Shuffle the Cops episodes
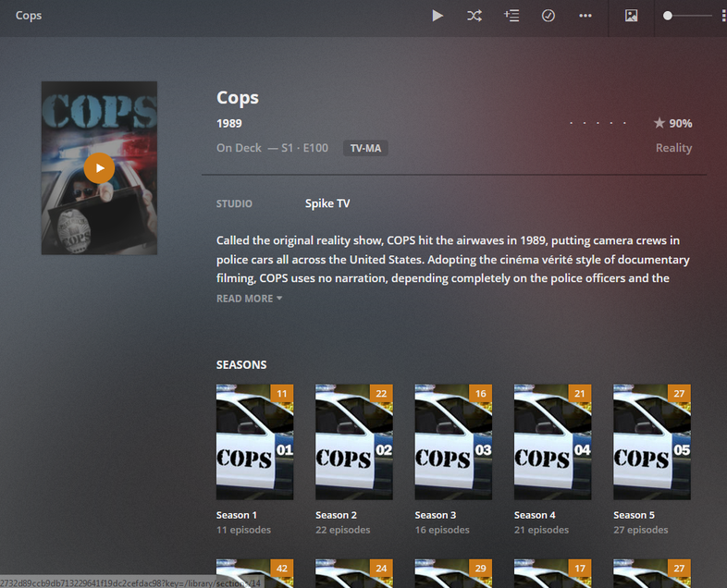 (x=474, y=16)
